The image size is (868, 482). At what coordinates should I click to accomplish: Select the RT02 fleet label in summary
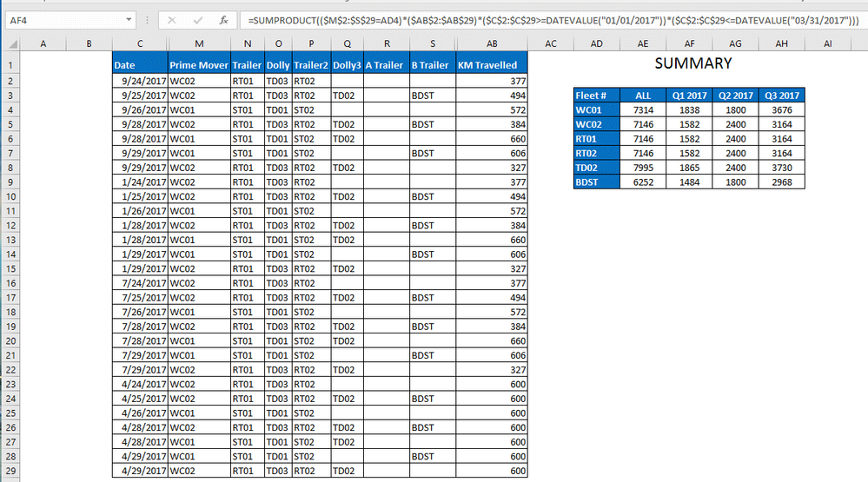(x=597, y=154)
